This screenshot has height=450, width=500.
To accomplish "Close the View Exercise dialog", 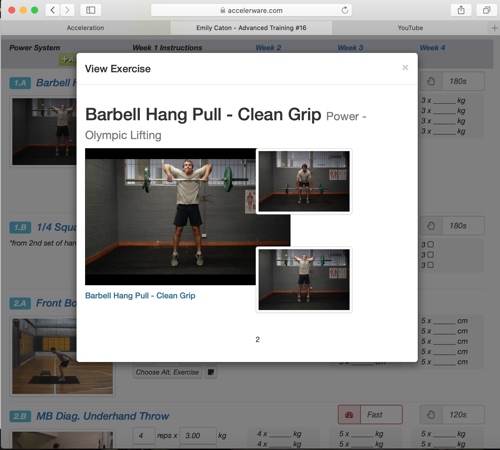I will point(405,68).
